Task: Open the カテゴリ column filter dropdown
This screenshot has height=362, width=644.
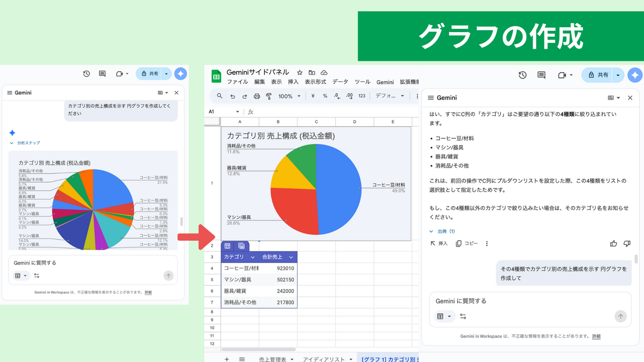Action: pos(252,257)
